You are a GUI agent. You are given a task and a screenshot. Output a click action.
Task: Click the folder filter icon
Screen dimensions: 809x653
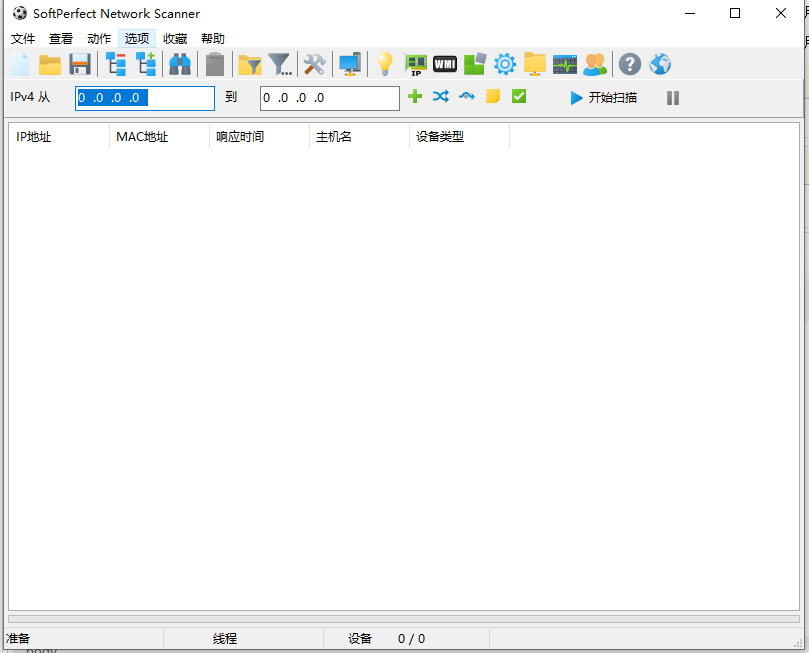point(250,64)
